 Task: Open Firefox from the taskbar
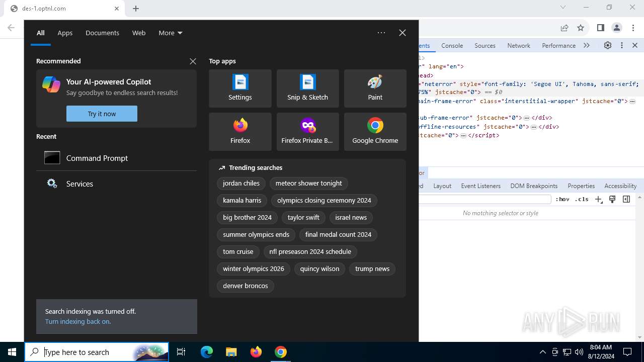[256, 352]
